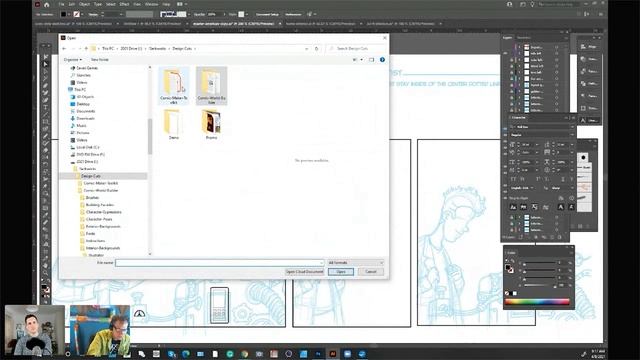
Task: Click the Preferences button in the control bar
Action: 293,14
